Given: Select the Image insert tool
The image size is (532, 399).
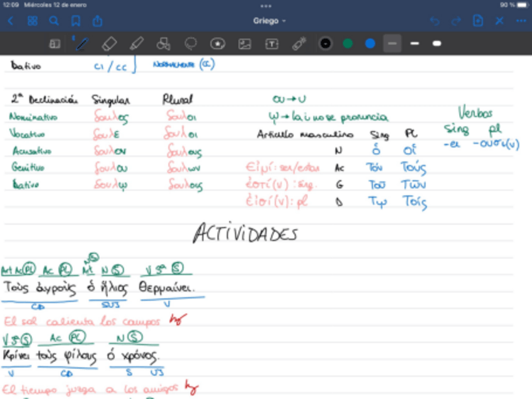Looking at the screenshot, I should point(245,44).
